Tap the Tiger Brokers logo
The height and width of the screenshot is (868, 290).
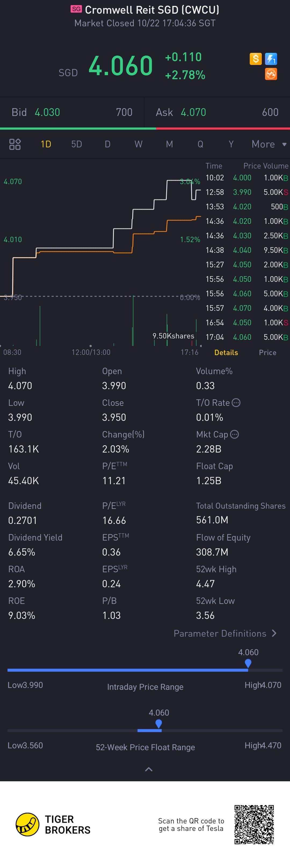pos(28,824)
